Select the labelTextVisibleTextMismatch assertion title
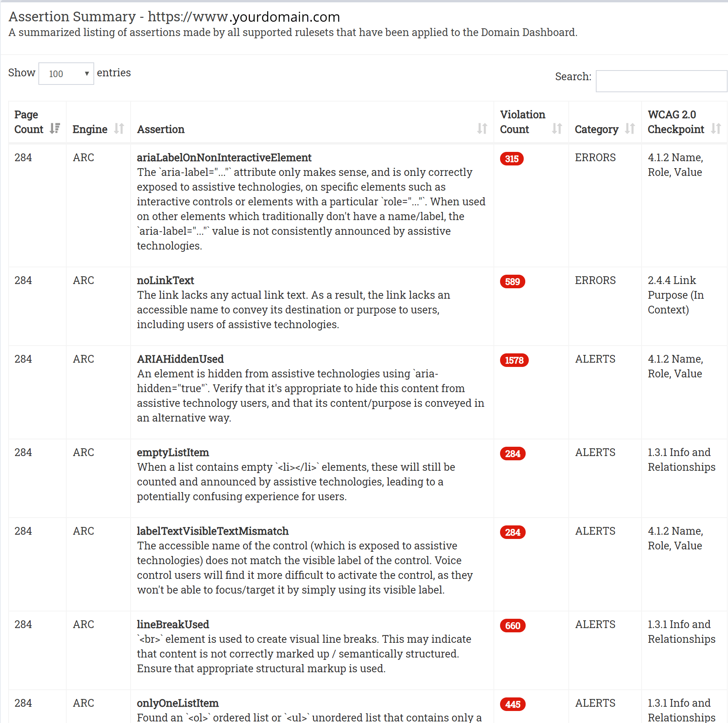728x723 pixels. point(213,531)
